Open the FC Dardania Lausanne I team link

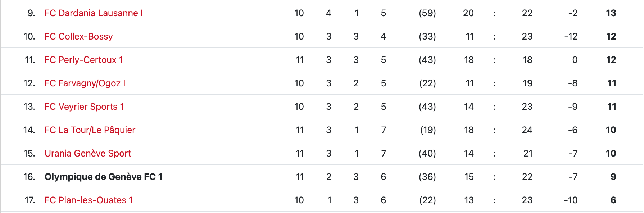click(x=94, y=13)
